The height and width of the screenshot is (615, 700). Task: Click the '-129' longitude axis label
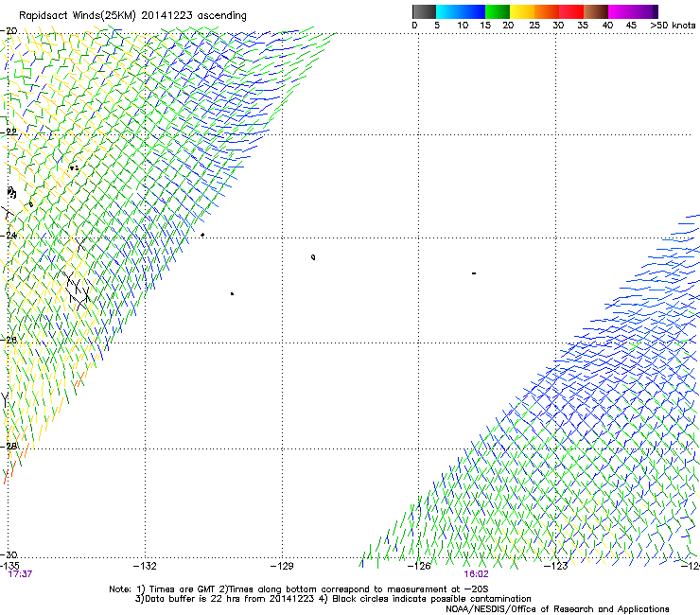(x=282, y=566)
